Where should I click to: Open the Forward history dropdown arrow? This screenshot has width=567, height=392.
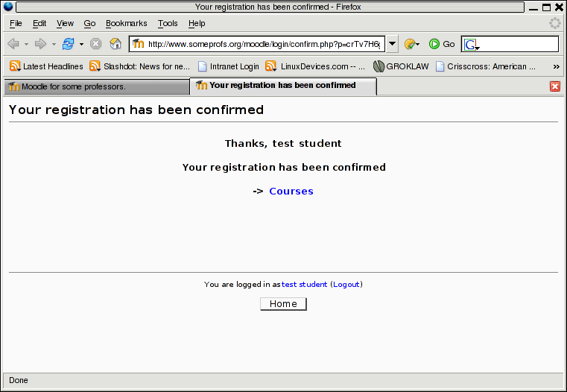click(x=54, y=45)
